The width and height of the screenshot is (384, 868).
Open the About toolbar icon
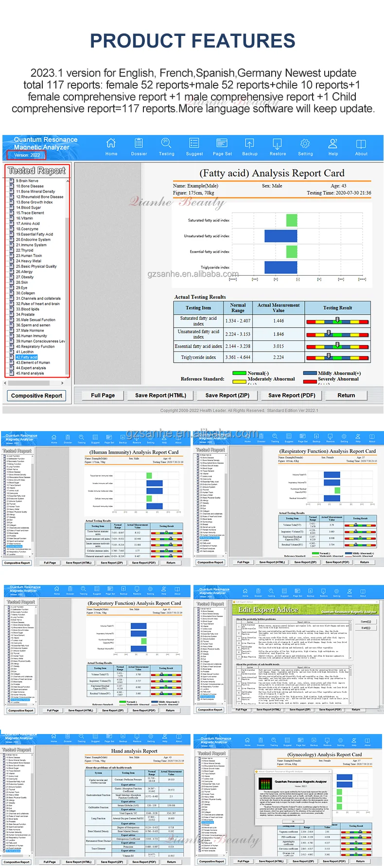(x=361, y=144)
